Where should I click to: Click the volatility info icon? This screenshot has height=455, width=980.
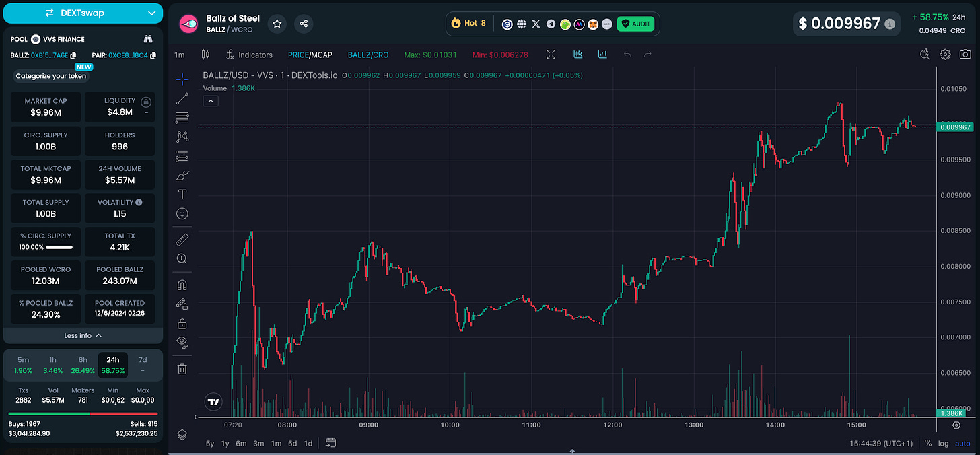139,202
